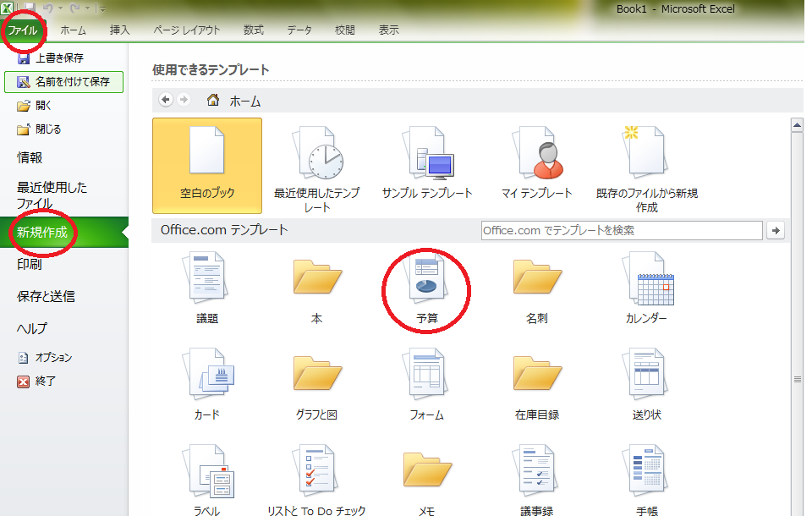Click 開く in the sidebar
The height and width of the screenshot is (516, 812).
point(34,106)
